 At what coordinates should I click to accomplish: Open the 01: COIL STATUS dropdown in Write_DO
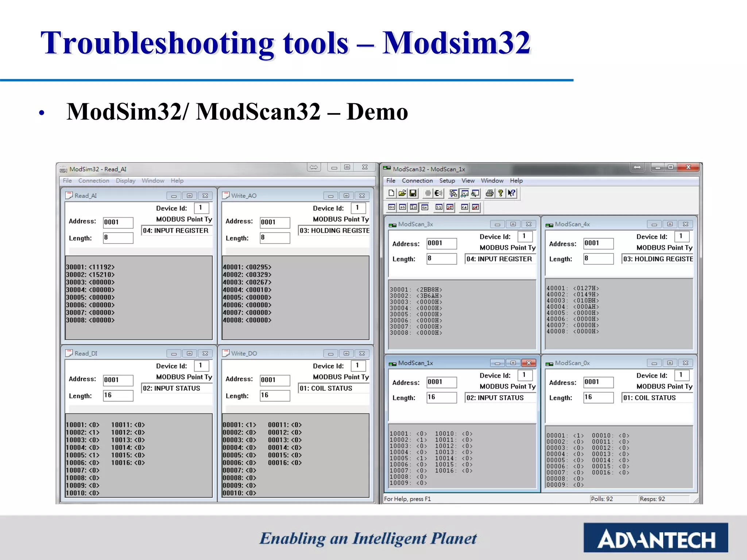pos(334,388)
